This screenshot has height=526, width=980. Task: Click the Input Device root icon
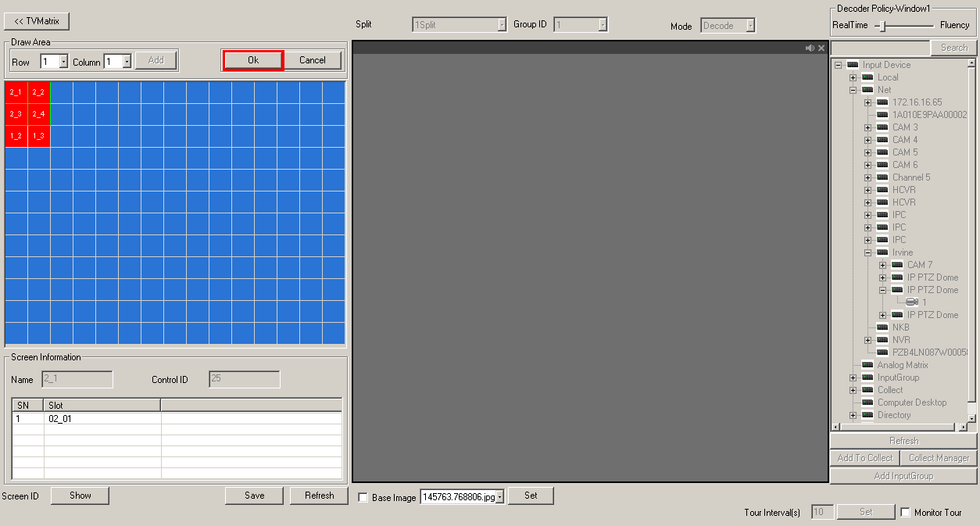point(853,65)
